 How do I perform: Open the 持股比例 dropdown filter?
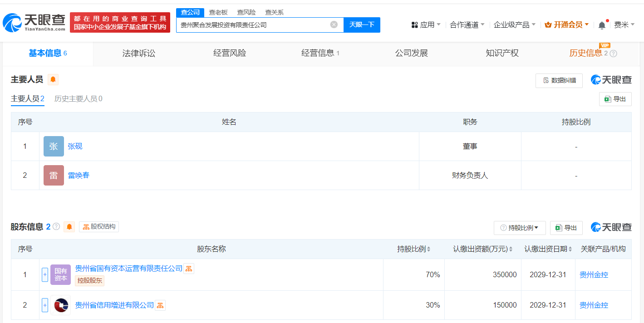pos(520,228)
